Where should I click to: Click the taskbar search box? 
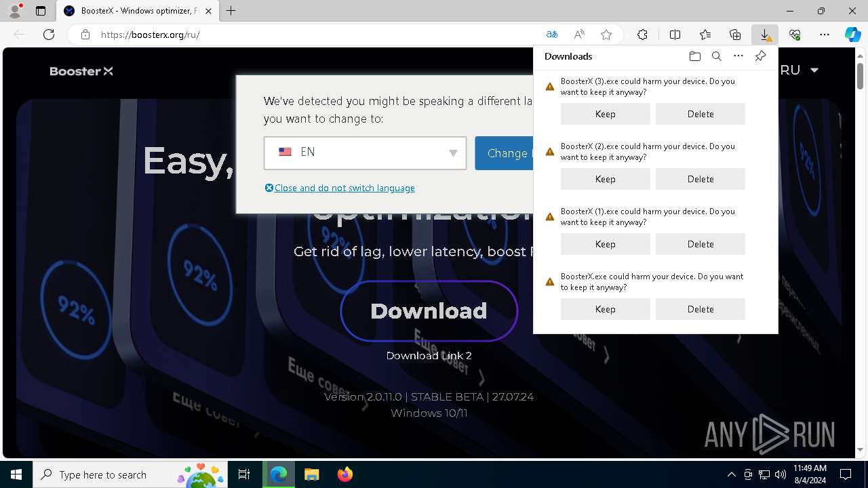tap(130, 474)
